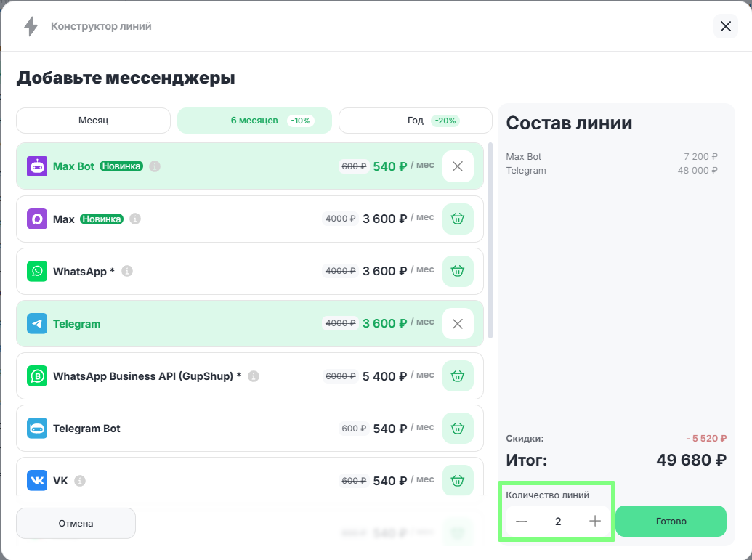Increase the number of lines with plus
This screenshot has width=752, height=560.
pyautogui.click(x=595, y=521)
